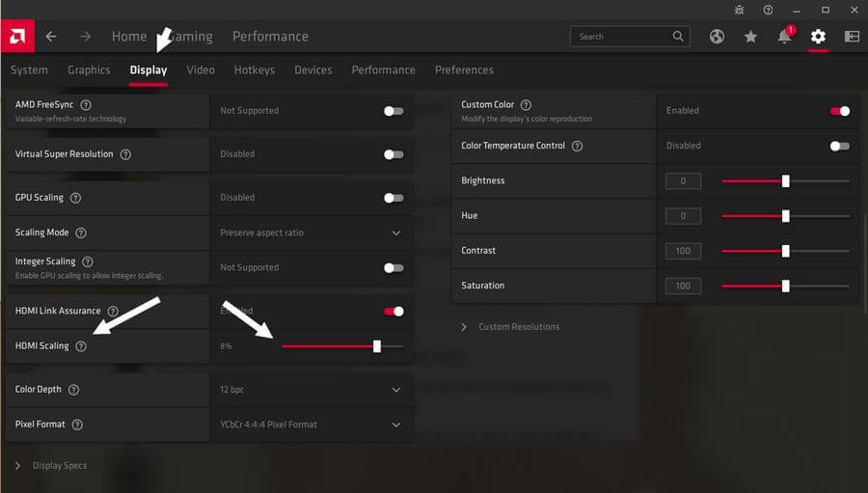The width and height of the screenshot is (868, 493).
Task: Show HDMI Link Assurance help info
Action: tap(113, 312)
